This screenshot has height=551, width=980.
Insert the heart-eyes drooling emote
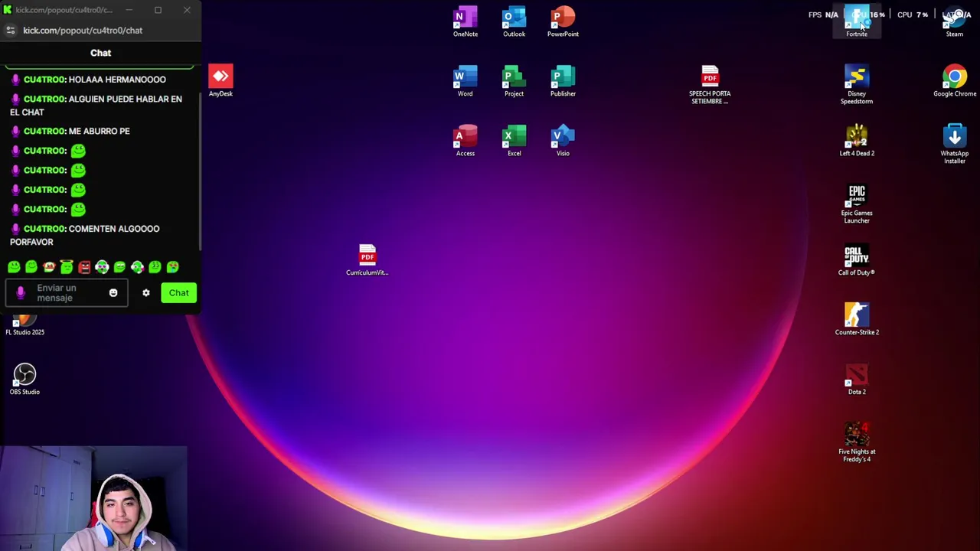point(172,267)
